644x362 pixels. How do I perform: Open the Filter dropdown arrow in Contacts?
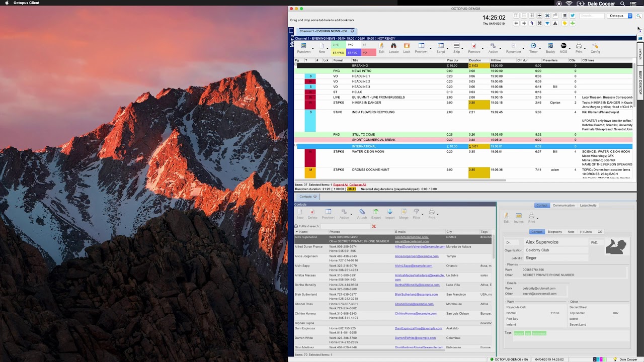[423, 215]
